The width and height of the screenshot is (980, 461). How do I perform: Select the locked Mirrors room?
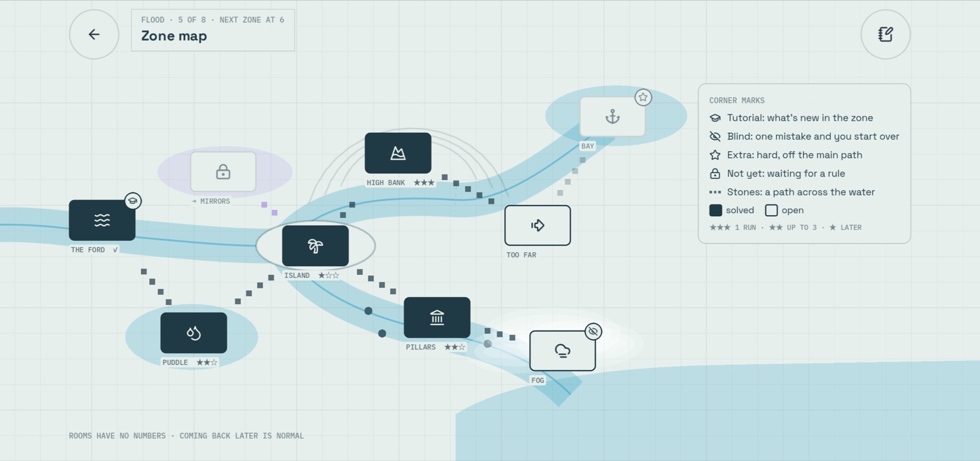[x=223, y=172]
